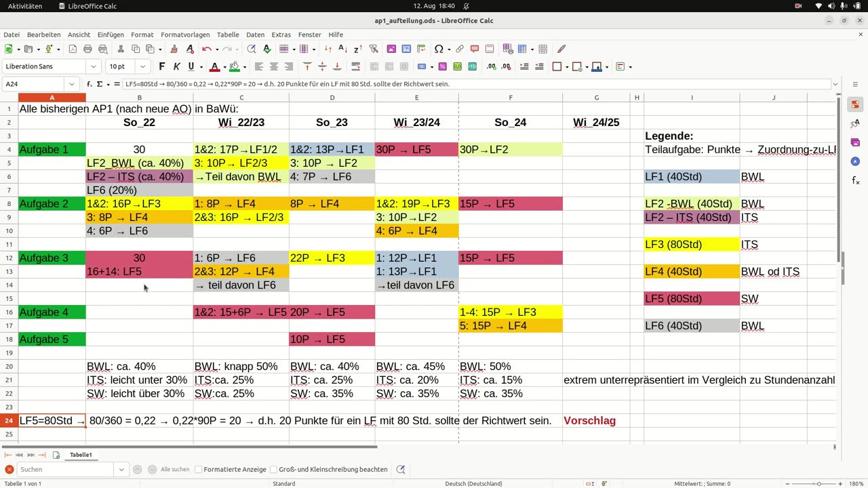Open the Extras menu
868x488 pixels.
[x=281, y=35]
